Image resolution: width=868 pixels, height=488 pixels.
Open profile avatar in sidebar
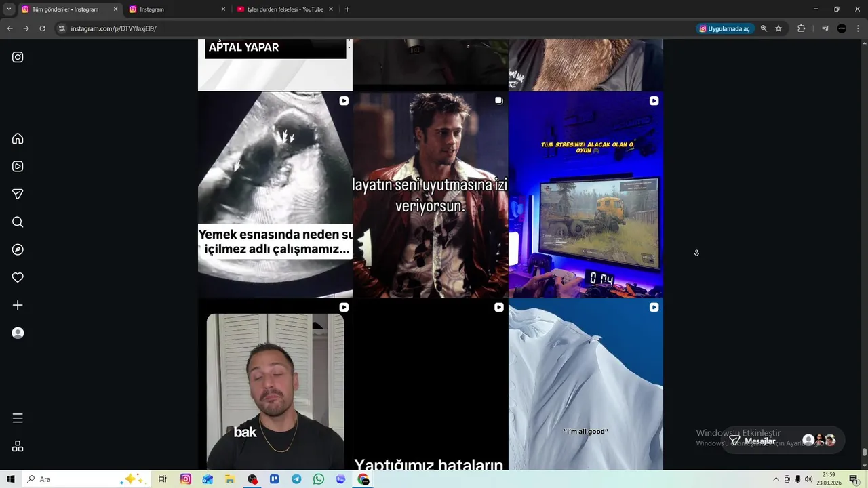[x=18, y=333]
